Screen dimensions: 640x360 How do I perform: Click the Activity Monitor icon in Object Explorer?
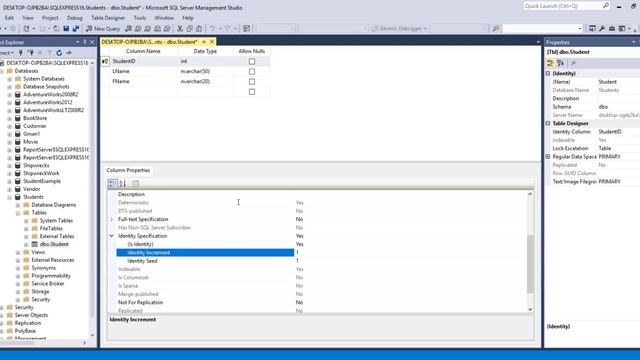[69, 53]
